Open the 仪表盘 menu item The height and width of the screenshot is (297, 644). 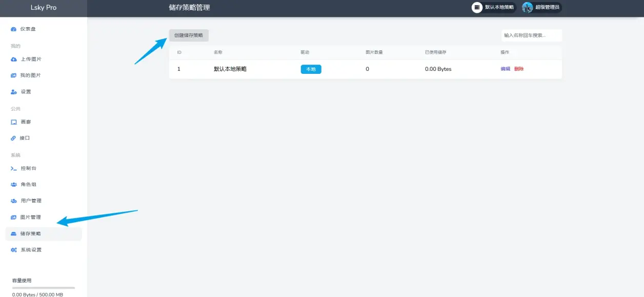(x=44, y=29)
